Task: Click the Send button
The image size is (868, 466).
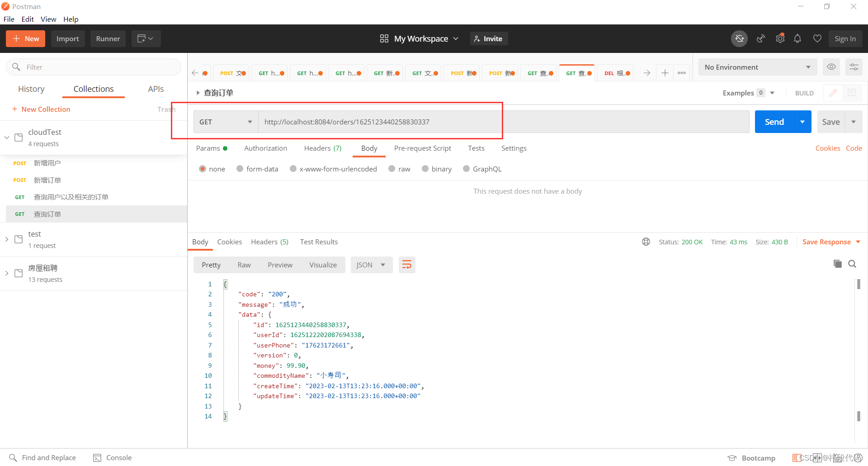Action: [774, 121]
